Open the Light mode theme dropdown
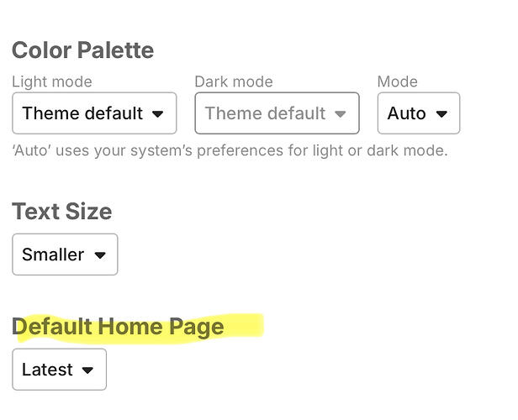This screenshot has width=518, height=420. click(x=94, y=113)
